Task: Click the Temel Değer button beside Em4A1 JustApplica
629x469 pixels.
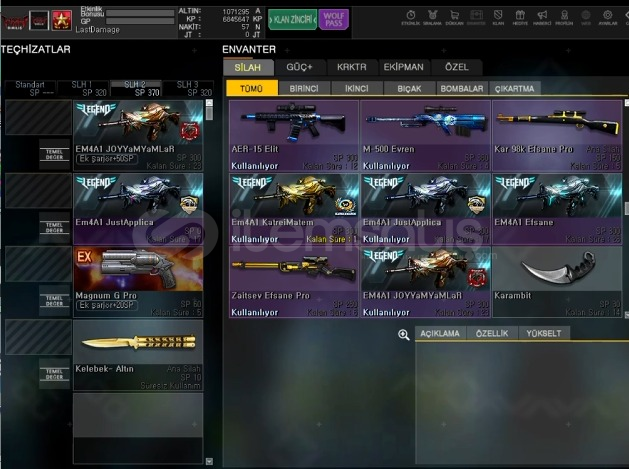Action: [x=55, y=228]
